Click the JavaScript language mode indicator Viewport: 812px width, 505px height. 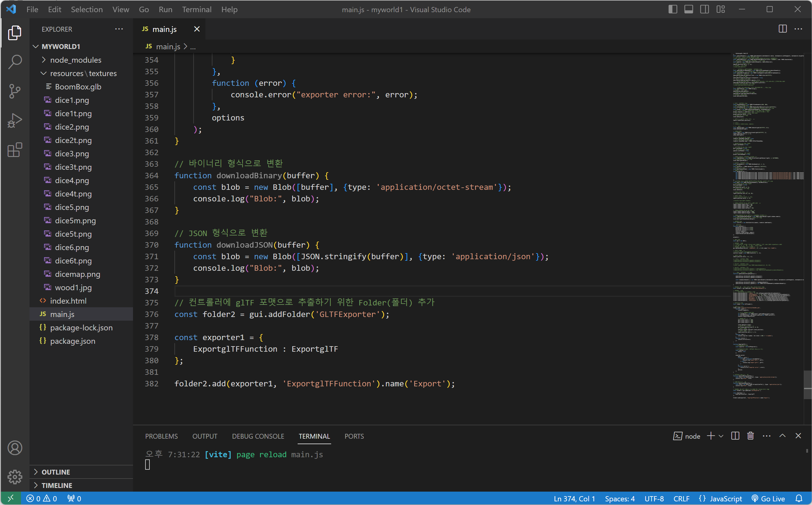726,499
